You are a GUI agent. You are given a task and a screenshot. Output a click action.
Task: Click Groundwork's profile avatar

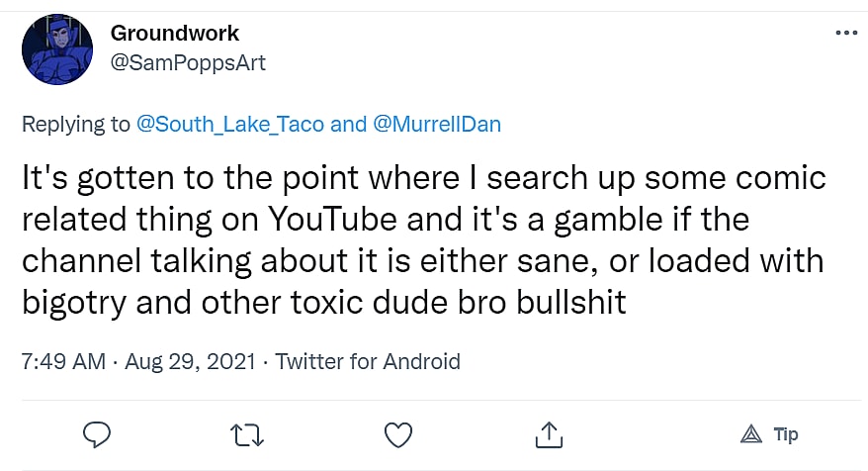pos(56,49)
